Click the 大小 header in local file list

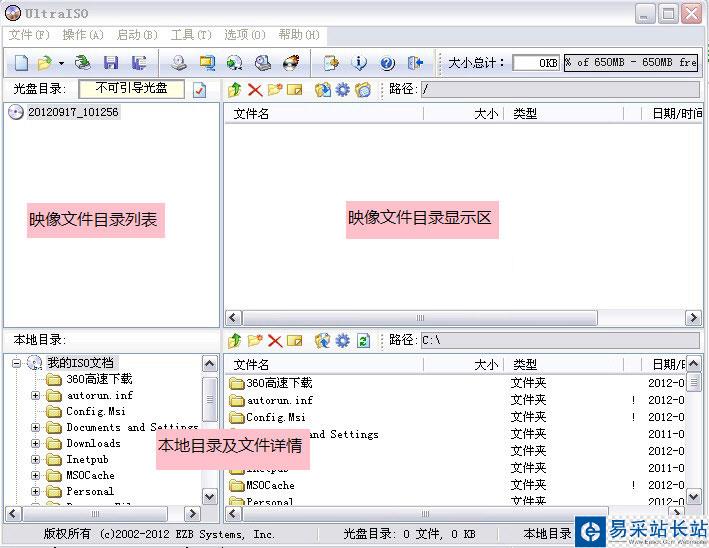click(x=463, y=364)
